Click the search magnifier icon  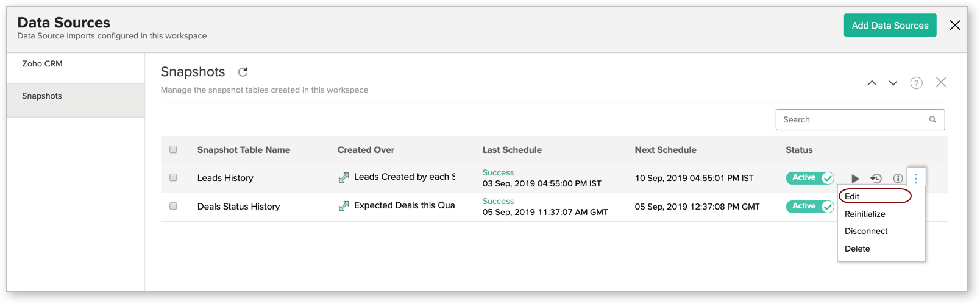coord(932,120)
